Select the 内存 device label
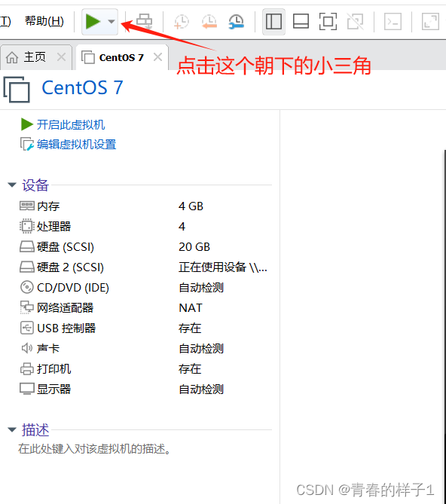Image resolution: width=446 pixels, height=504 pixels. tap(48, 206)
